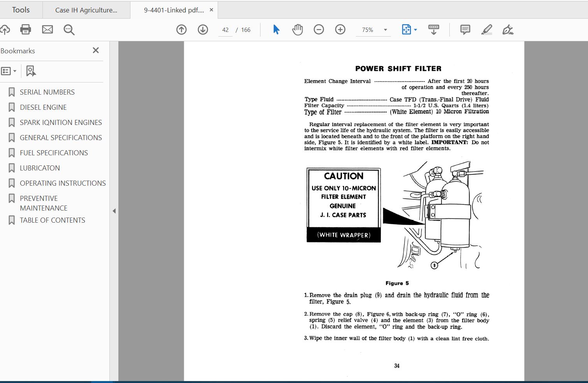This screenshot has width=588, height=383.
Task: Select the highlighter pen tool
Action: [x=487, y=30]
